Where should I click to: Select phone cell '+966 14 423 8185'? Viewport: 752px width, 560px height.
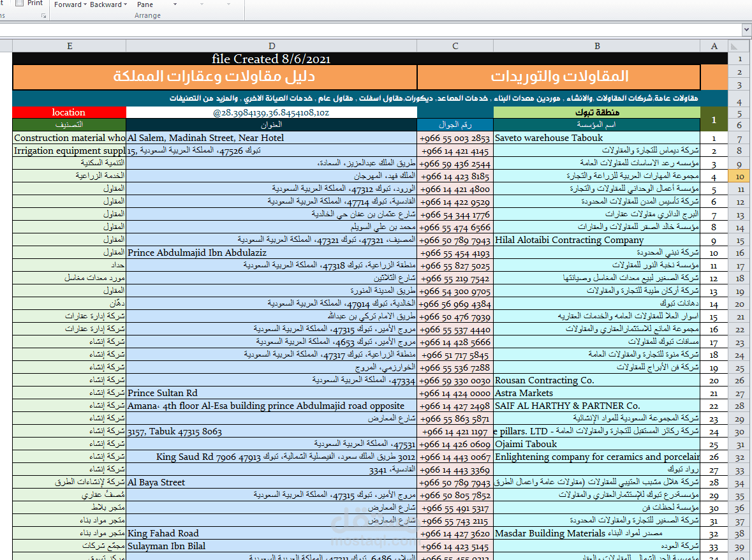click(455, 177)
